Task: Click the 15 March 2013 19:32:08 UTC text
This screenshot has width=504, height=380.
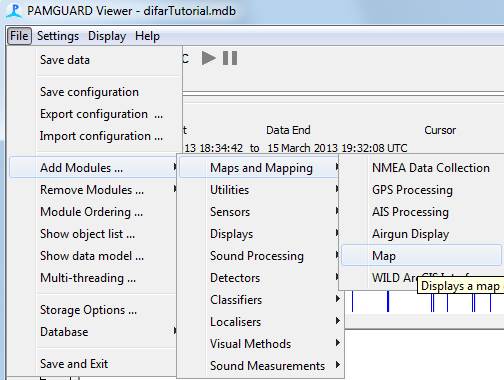Action: tap(337, 148)
